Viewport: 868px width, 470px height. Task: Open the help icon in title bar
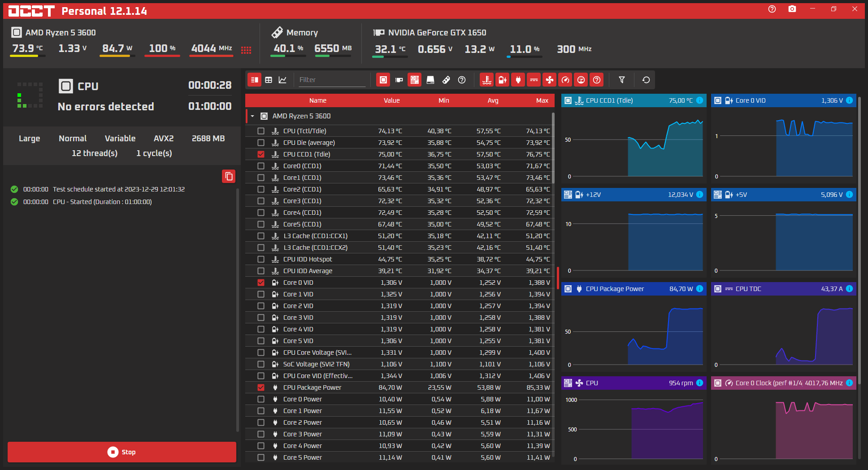click(x=772, y=9)
